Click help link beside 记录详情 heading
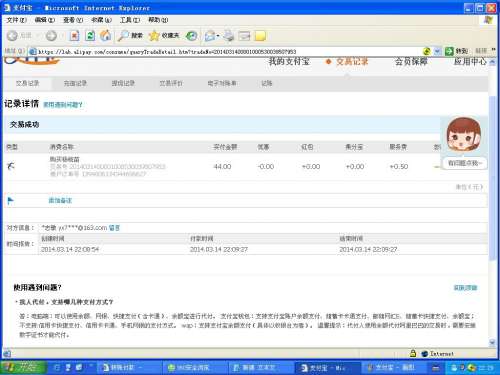The image size is (500, 375). point(63,105)
